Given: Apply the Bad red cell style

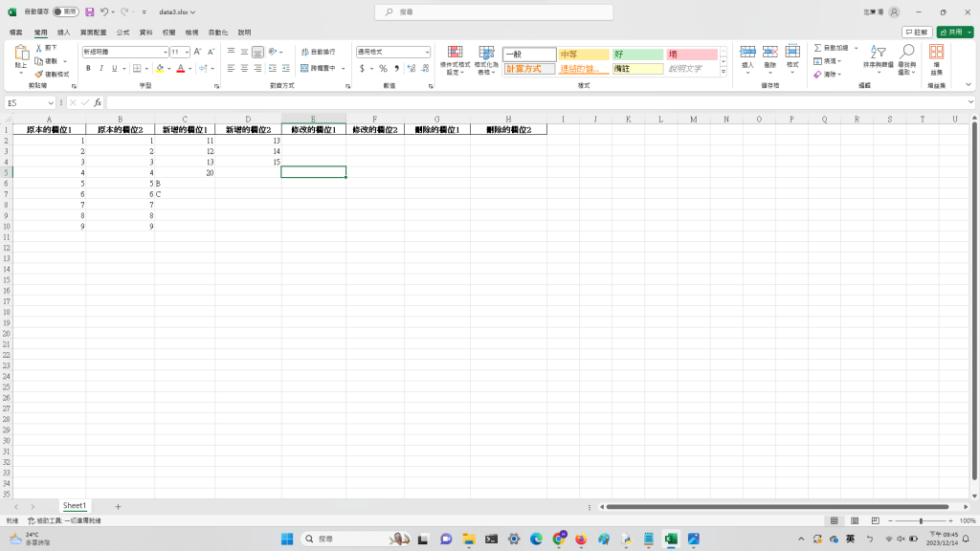Looking at the screenshot, I should click(x=691, y=55).
